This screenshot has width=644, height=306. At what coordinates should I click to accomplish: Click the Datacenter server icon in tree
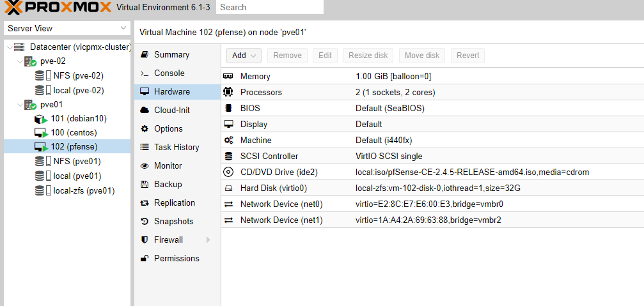click(x=19, y=47)
